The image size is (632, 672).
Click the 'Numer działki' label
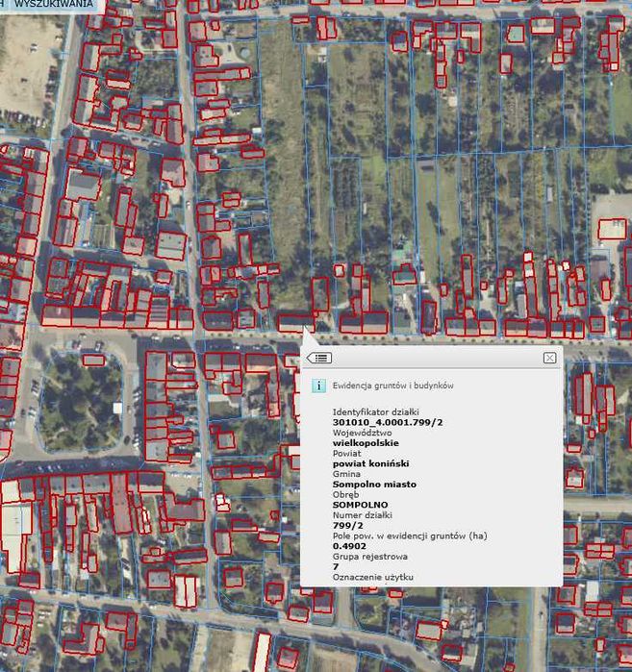[362, 515]
